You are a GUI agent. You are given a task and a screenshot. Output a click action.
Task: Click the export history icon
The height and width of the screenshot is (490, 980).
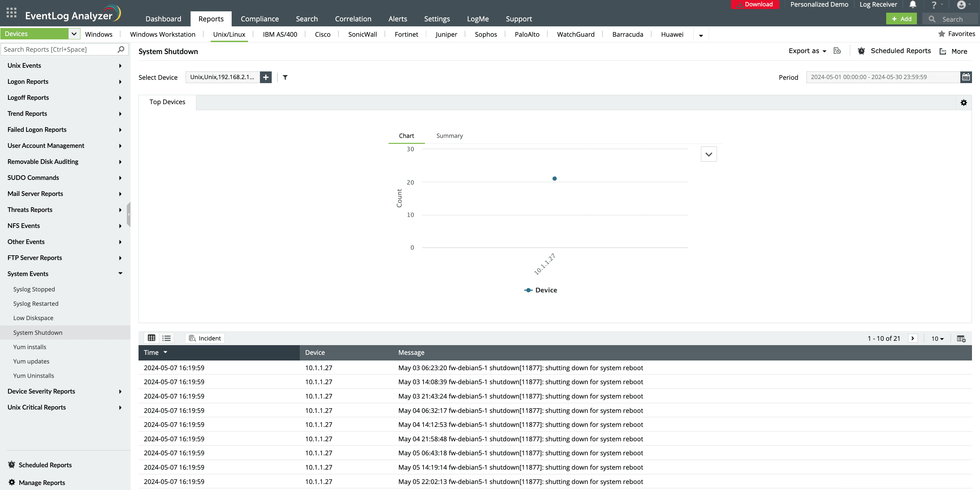pyautogui.click(x=837, y=51)
